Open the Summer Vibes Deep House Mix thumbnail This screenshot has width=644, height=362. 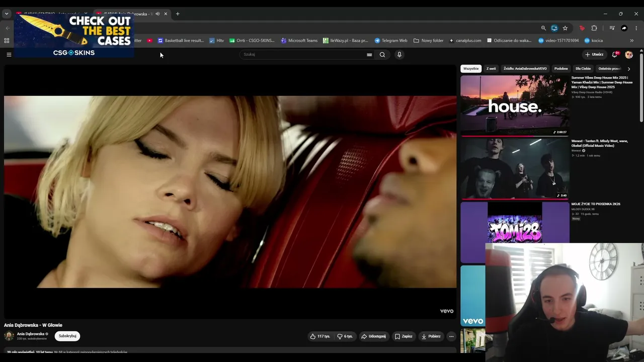click(515, 106)
